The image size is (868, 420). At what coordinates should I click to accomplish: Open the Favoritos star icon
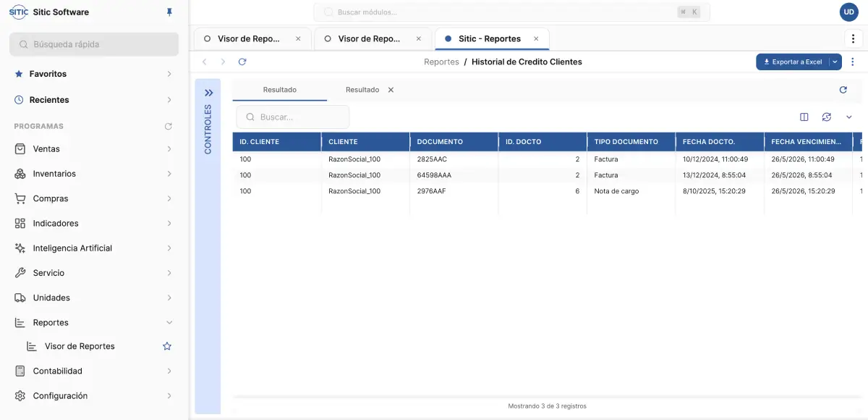click(19, 74)
